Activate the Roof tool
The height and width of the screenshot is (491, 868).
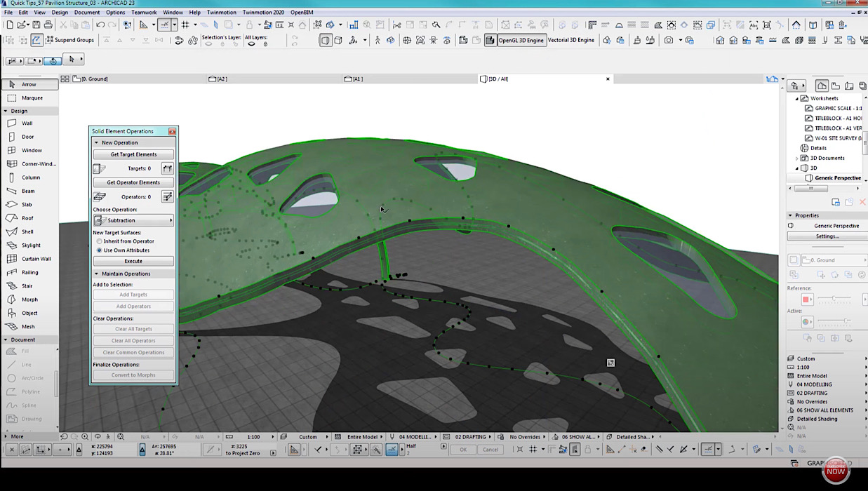click(28, 217)
